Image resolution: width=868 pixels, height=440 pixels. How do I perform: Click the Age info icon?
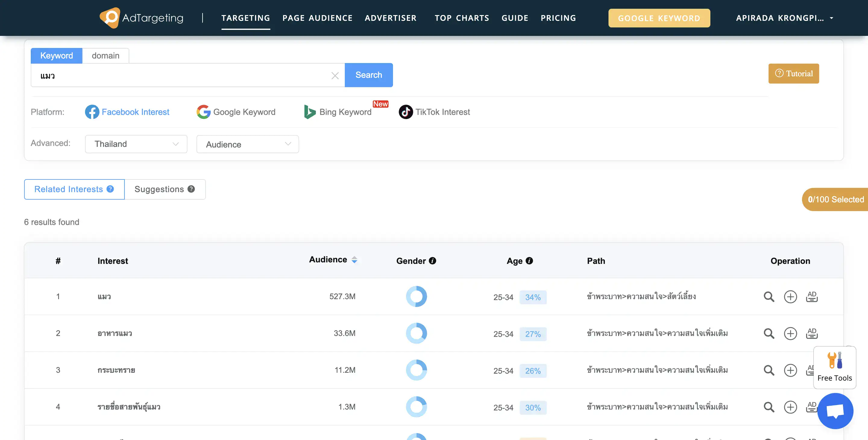(x=529, y=261)
